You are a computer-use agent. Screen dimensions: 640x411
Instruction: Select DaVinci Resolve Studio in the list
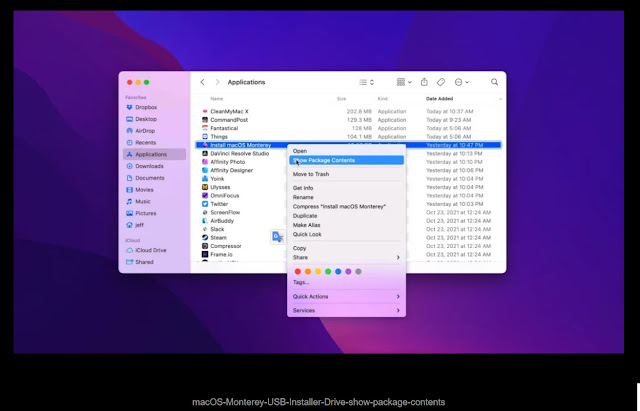tap(240, 153)
